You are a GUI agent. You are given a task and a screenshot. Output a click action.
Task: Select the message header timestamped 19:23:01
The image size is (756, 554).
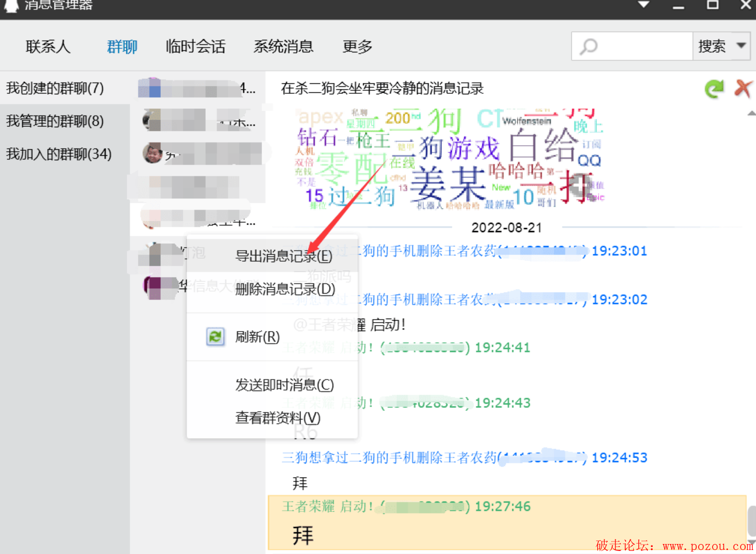point(464,251)
